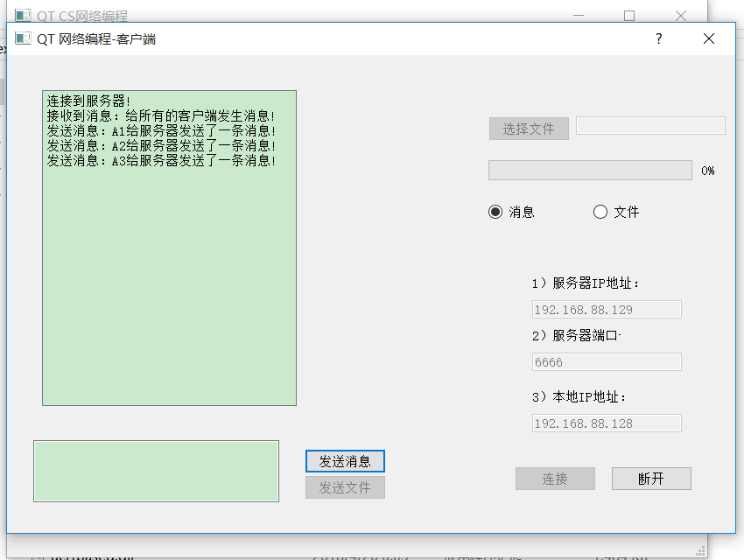Click the file path box beside 选择文件
Image resolution: width=744 pixels, height=560 pixels.
pyautogui.click(x=650, y=125)
